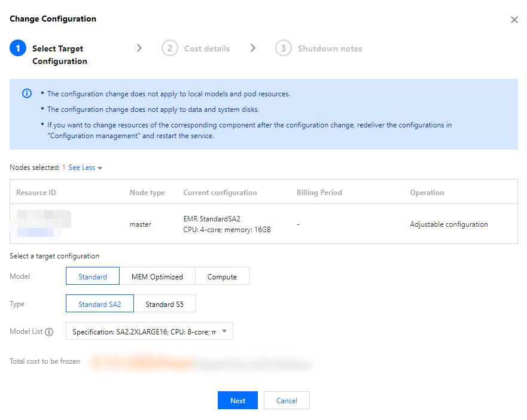Click arrow between steps 1 and 2
Image resolution: width=527 pixels, height=420 pixels.
(x=139, y=48)
